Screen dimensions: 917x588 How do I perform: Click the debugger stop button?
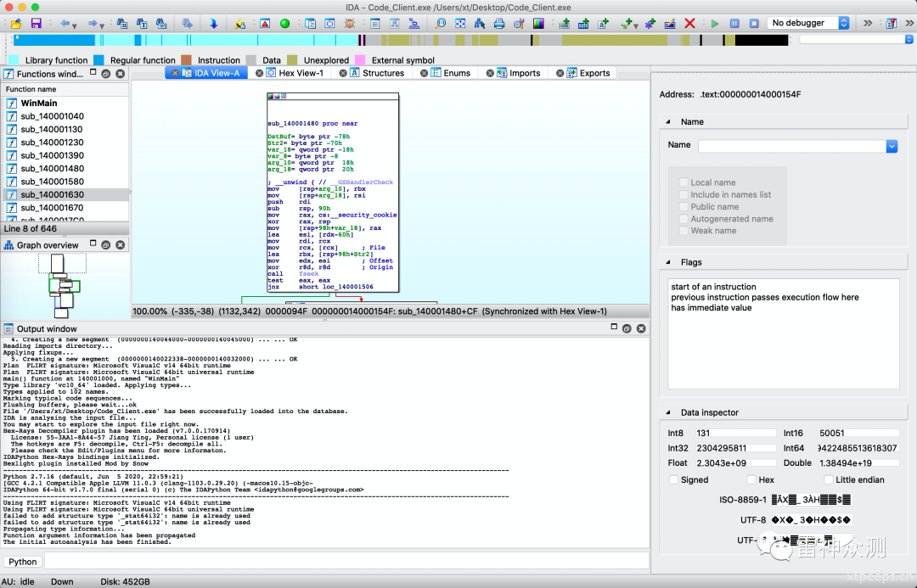click(755, 24)
